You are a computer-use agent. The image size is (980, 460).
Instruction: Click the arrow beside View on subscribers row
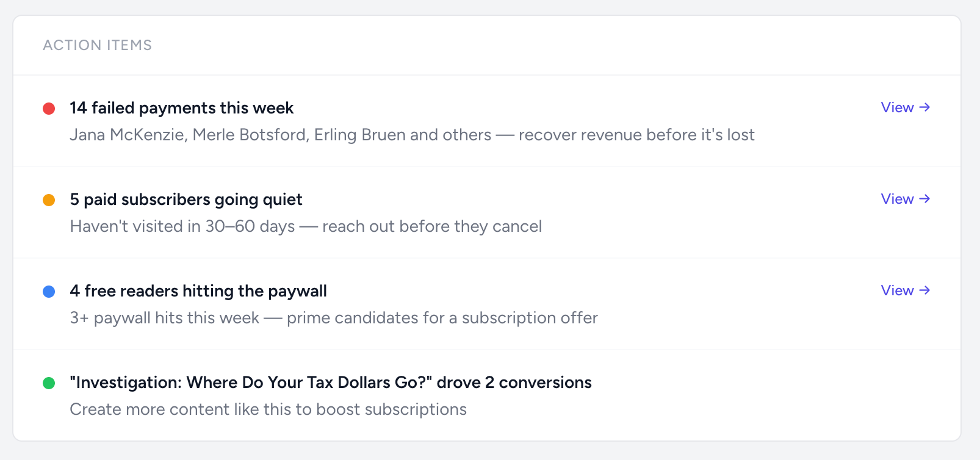tap(924, 199)
